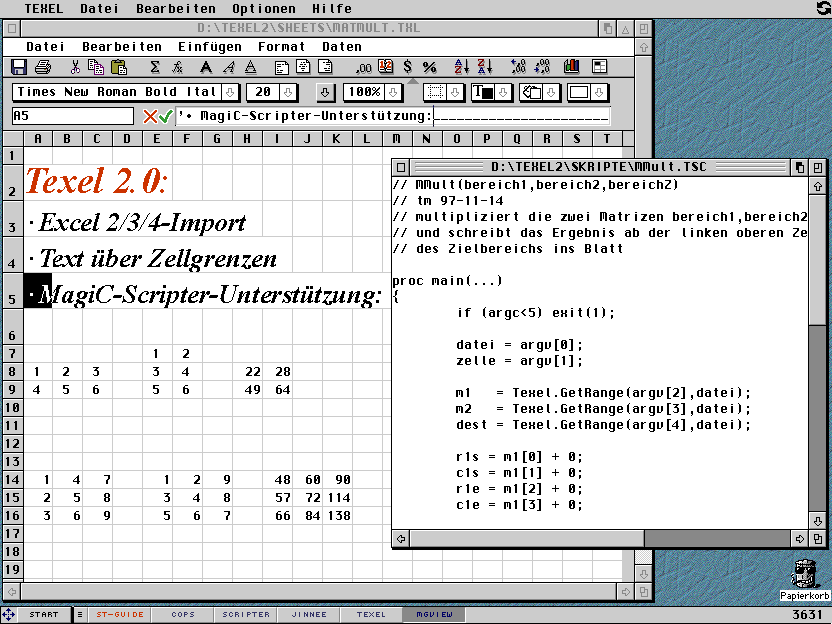Image resolution: width=832 pixels, height=624 pixels.
Task: Apply italic with the slanted A icon
Action: [229, 67]
